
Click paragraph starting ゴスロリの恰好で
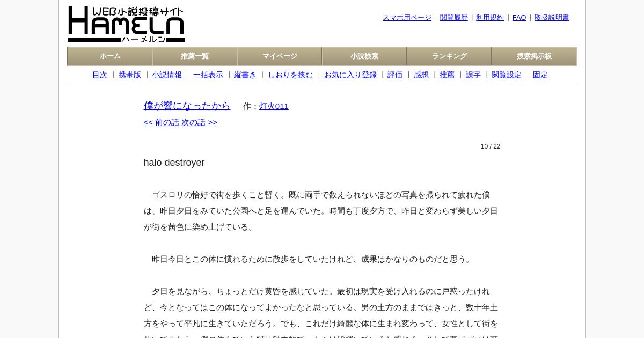click(x=321, y=211)
